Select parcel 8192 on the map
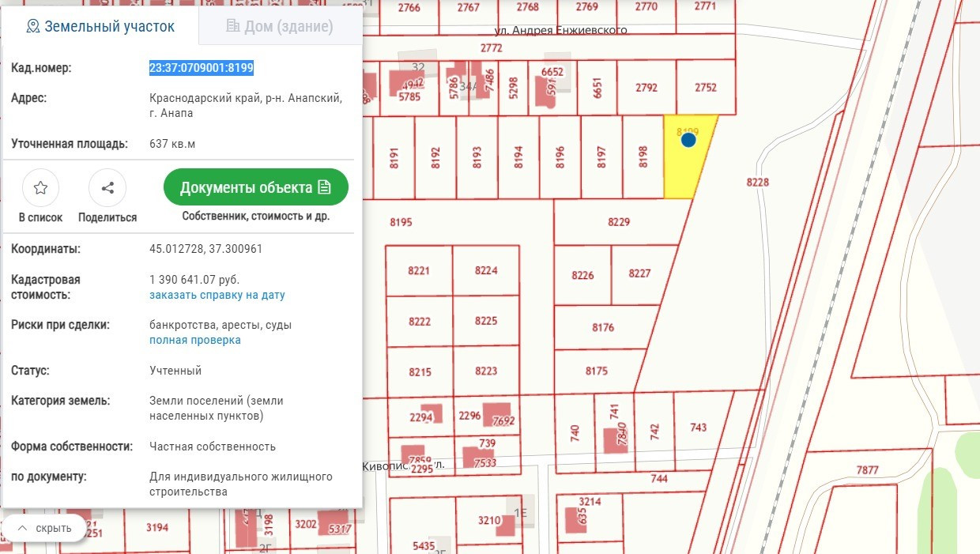The image size is (980, 554). 435,157
